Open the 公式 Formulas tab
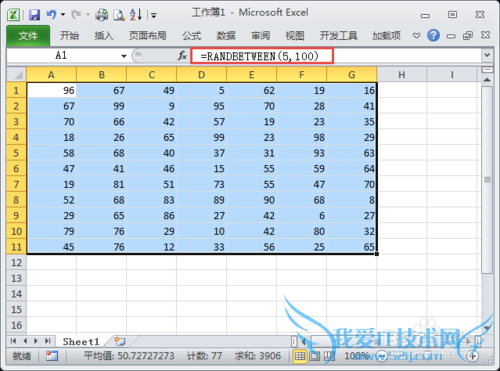 [x=192, y=36]
